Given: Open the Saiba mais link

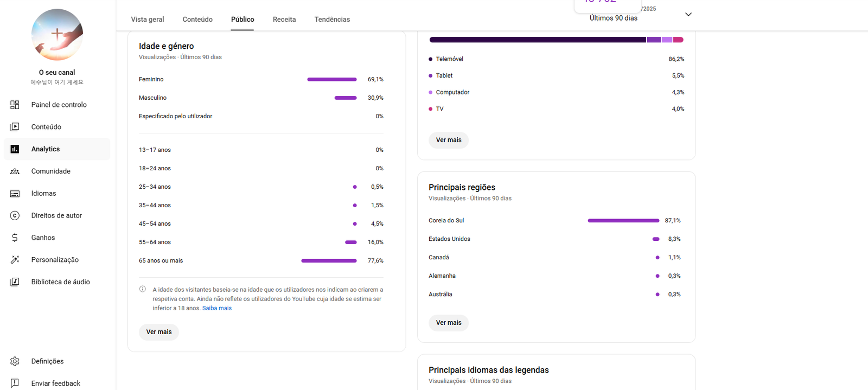Looking at the screenshot, I should pos(217,308).
